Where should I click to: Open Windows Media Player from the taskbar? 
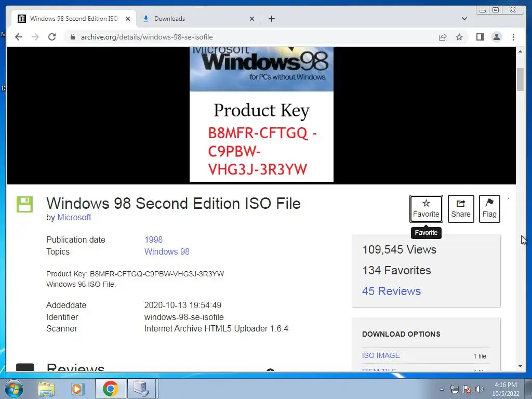pyautogui.click(x=78, y=389)
